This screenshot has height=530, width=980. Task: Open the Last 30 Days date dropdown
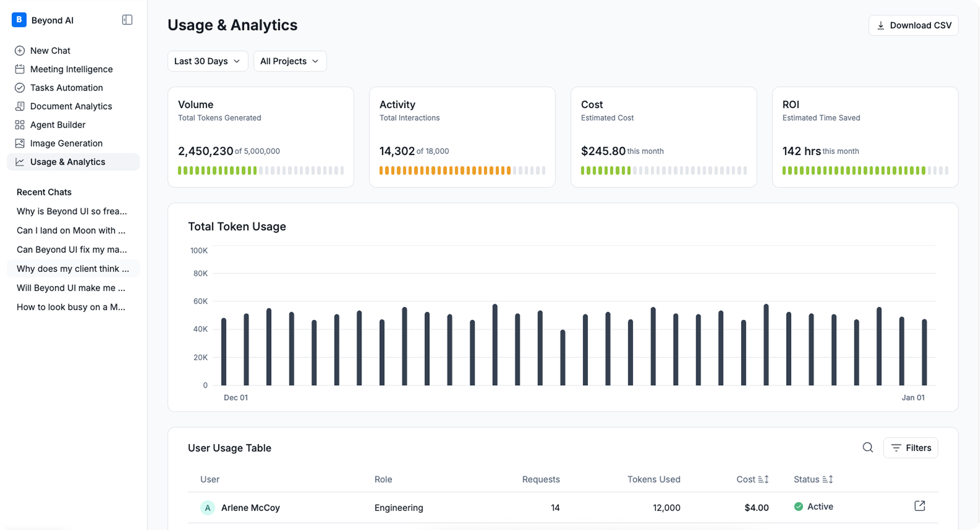point(208,61)
